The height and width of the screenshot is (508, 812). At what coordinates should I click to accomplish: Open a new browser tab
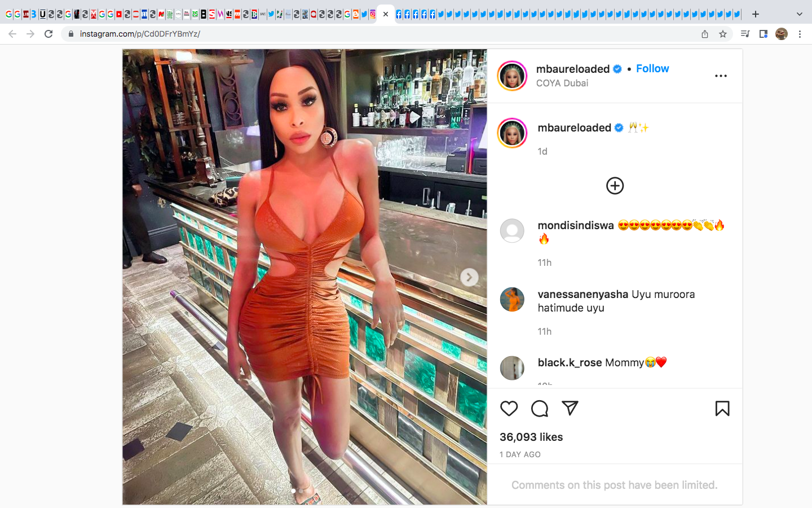click(756, 14)
